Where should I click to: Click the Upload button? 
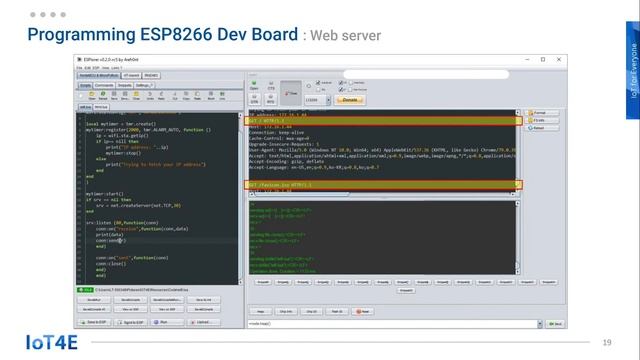[x=204, y=322]
